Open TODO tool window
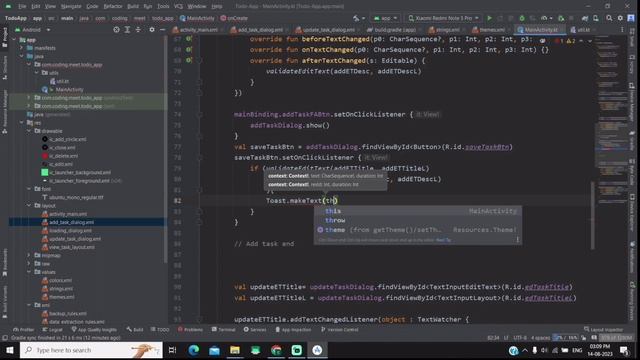 click(160, 329)
